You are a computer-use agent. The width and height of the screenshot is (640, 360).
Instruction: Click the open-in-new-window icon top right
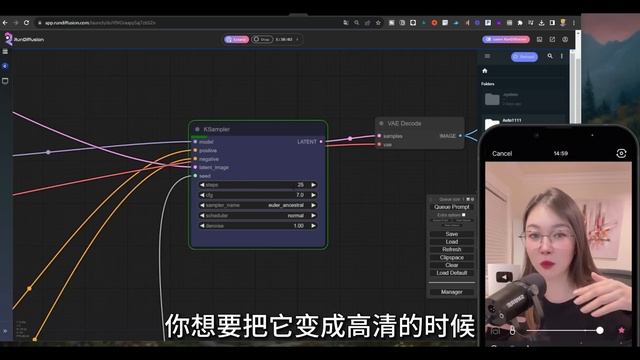point(552,39)
